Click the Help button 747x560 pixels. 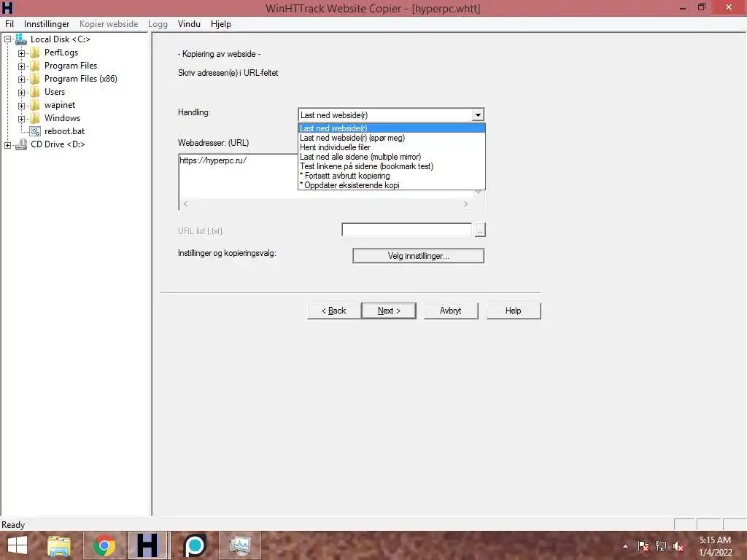coord(513,311)
